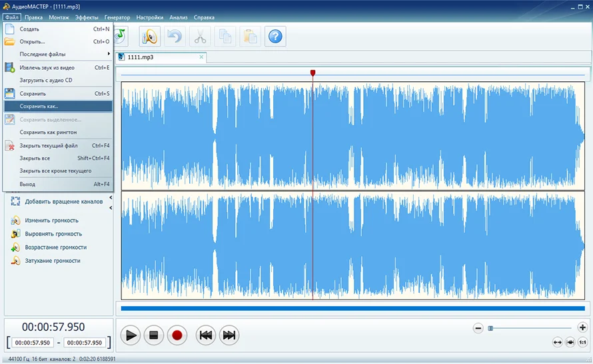
Task: Reset zoom with the 1:1 button
Action: point(582,343)
